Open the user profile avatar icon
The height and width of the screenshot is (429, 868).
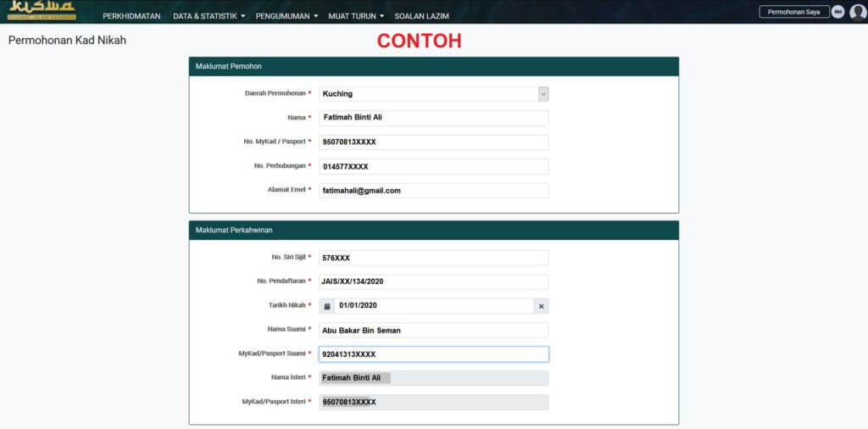(x=858, y=12)
